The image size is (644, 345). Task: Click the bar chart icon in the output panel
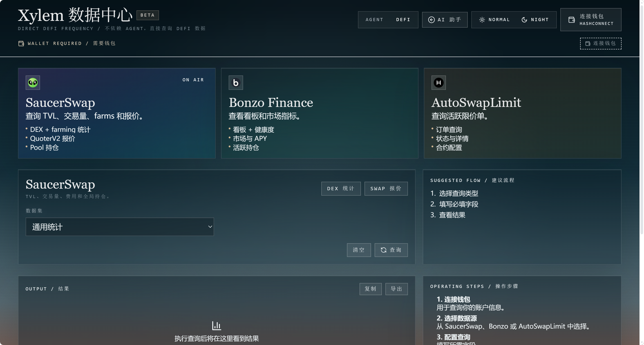[217, 325]
